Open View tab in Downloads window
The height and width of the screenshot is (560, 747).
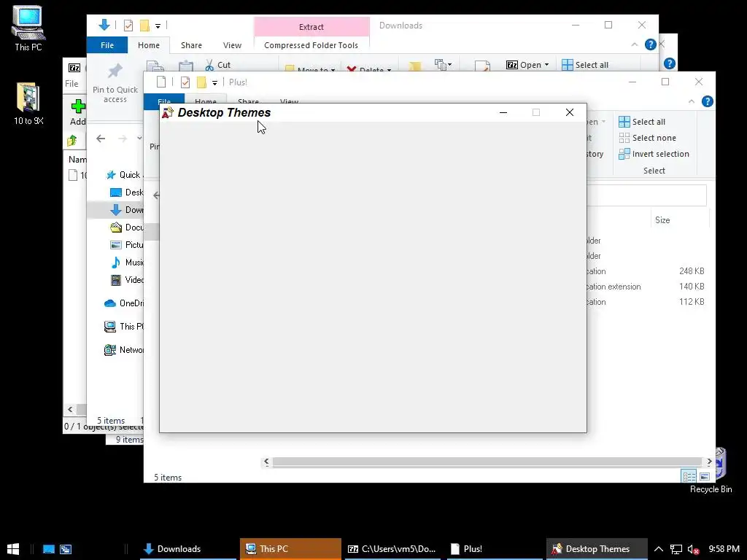click(232, 45)
